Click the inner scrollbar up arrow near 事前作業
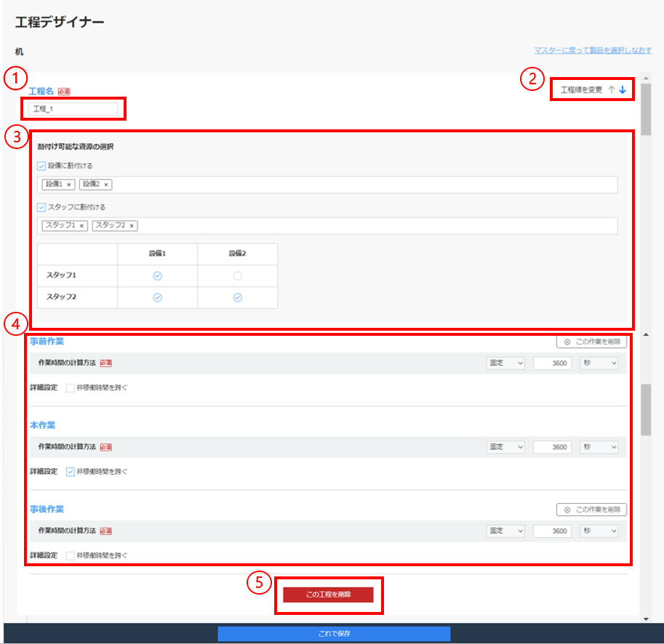The width and height of the screenshot is (664, 644). coord(646,334)
